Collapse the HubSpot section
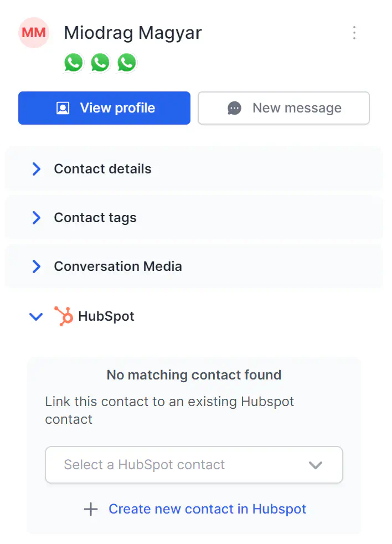392x544 pixels. 35,316
